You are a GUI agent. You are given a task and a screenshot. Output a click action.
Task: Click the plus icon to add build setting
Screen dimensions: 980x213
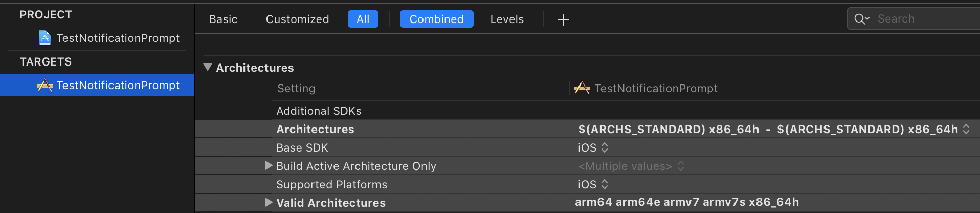563,20
